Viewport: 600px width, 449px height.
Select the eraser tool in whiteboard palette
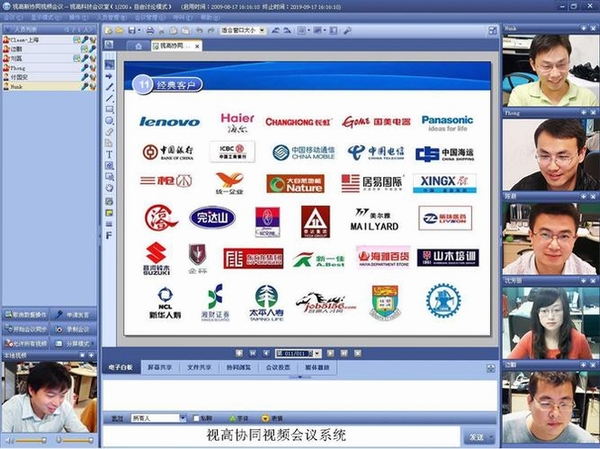[109, 132]
